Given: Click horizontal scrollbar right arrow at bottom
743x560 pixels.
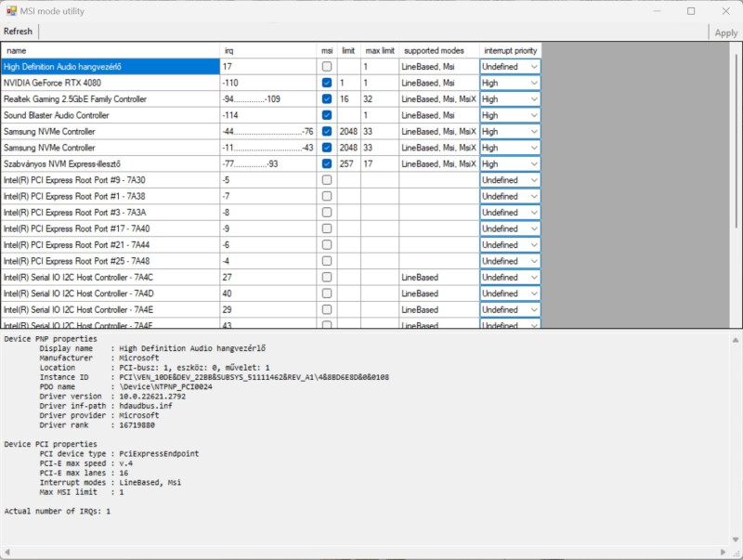Looking at the screenshot, I should (x=723, y=552).
